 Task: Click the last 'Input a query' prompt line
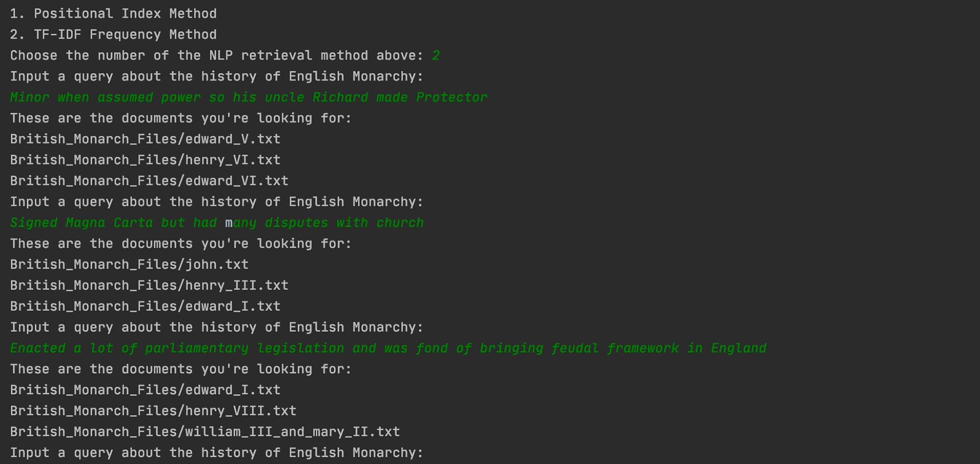coord(216,453)
